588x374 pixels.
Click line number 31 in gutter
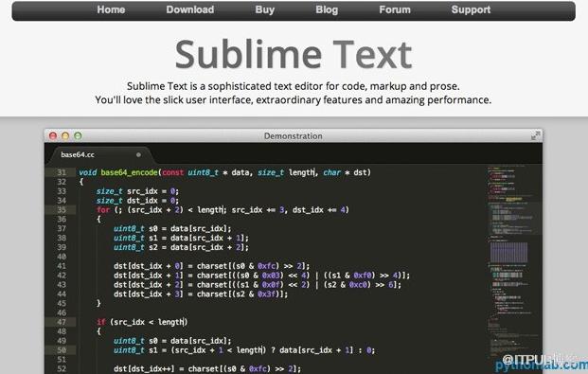point(62,172)
